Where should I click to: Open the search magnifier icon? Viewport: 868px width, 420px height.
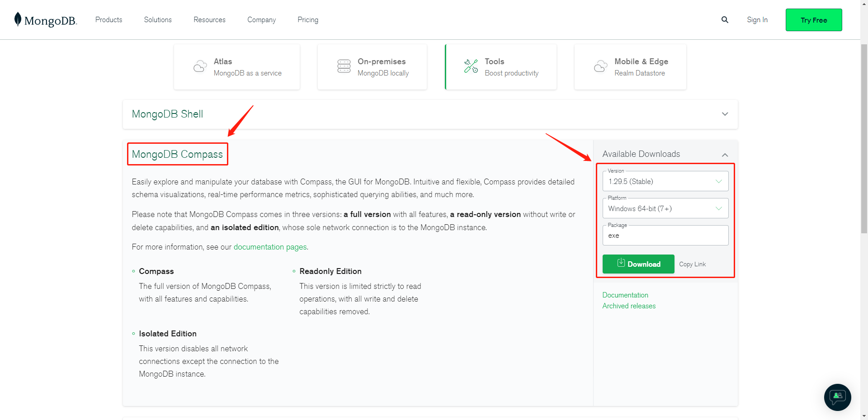725,20
